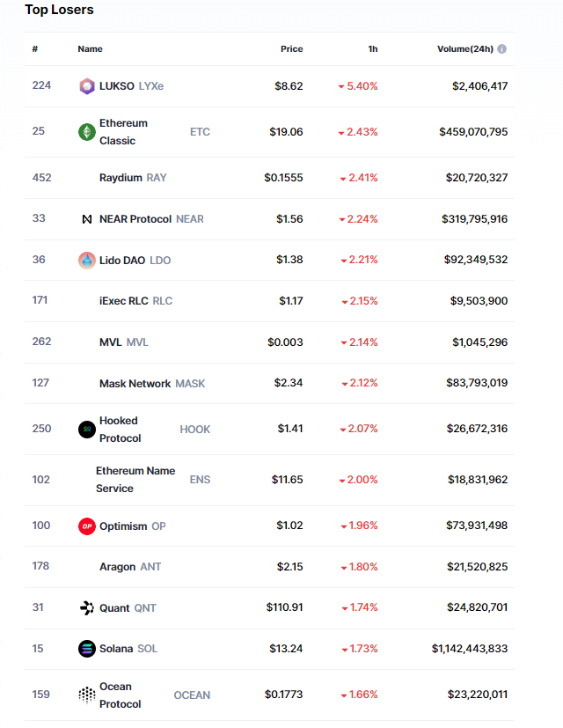Click the Lido DAO logo icon
Image resolution: width=563 pixels, height=728 pixels.
coord(86,261)
